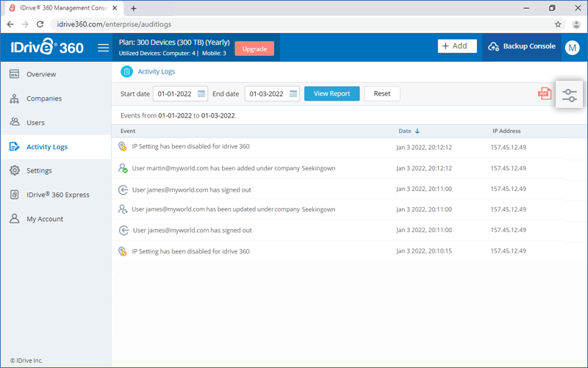Go back in browser history
Image resolution: width=588 pixels, height=368 pixels.
point(10,24)
